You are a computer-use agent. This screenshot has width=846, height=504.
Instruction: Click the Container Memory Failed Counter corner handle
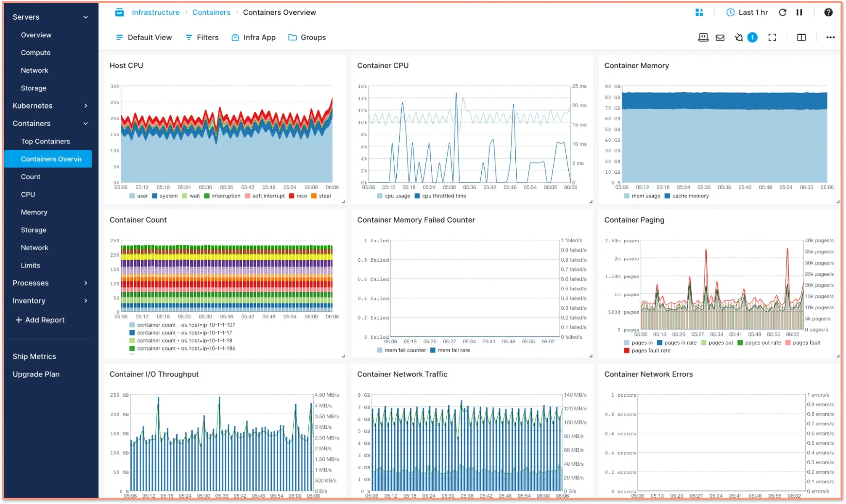(591, 356)
